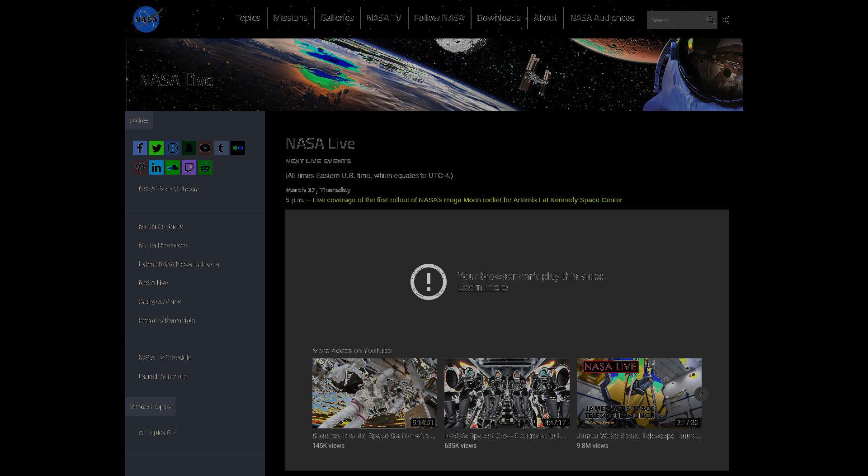This screenshot has height=476, width=868.
Task: Open NASA's Facebook page icon
Action: [x=140, y=148]
